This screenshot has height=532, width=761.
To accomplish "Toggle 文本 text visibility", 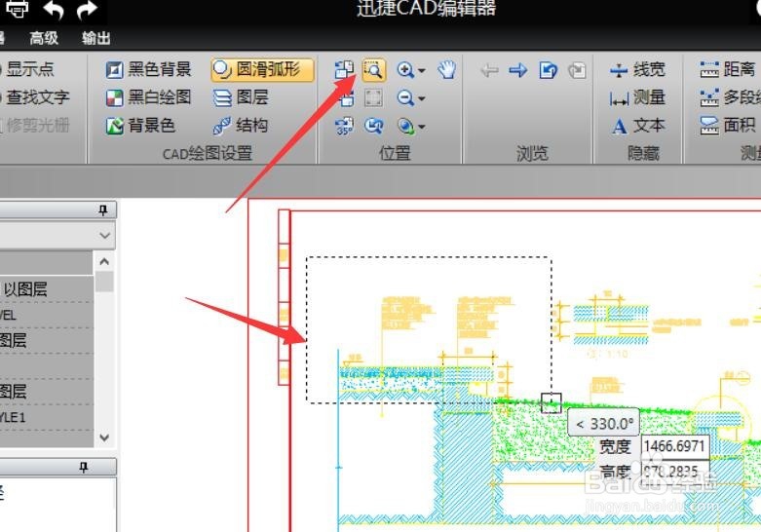I will (x=637, y=127).
